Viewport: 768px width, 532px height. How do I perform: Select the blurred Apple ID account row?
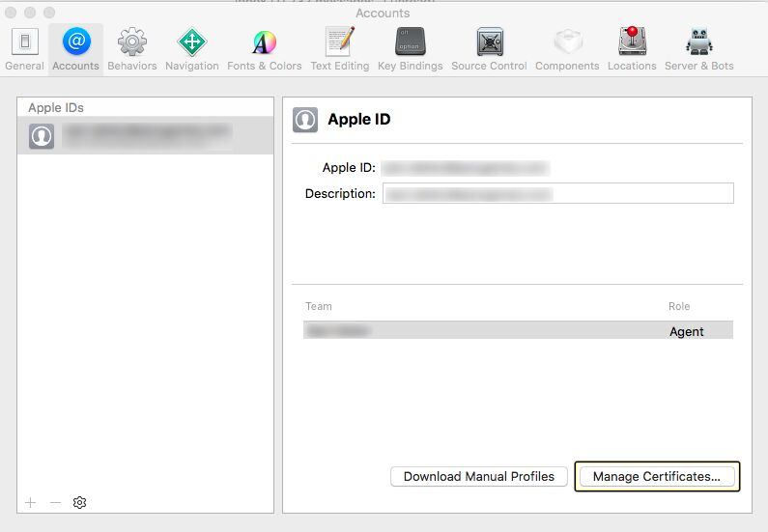point(146,135)
